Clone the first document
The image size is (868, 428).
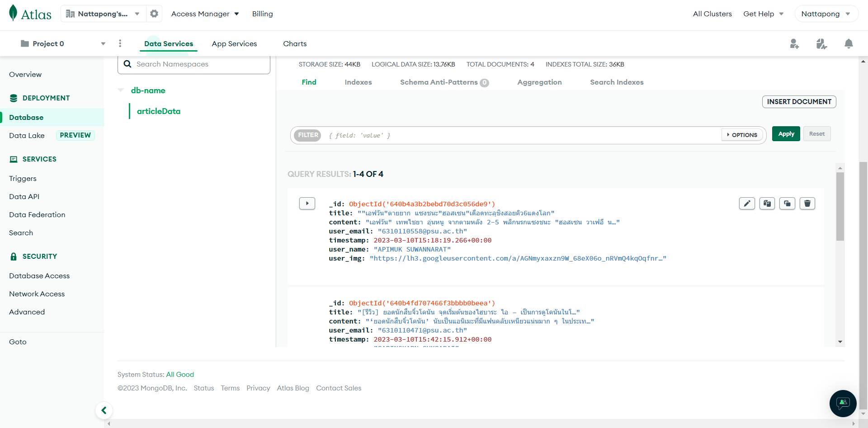pyautogui.click(x=787, y=204)
